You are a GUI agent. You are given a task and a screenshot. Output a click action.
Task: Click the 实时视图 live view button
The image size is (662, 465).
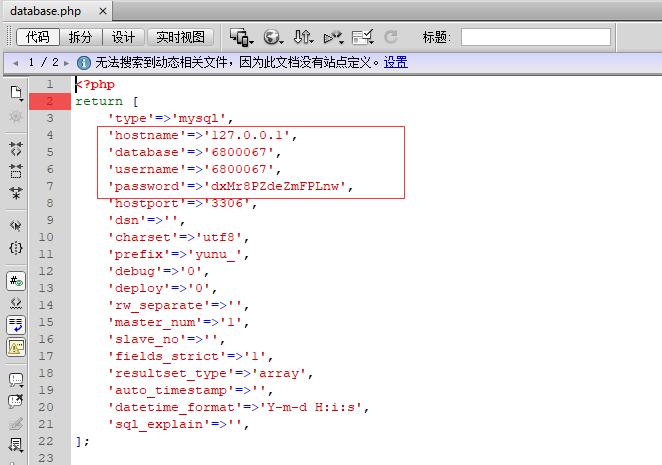180,37
